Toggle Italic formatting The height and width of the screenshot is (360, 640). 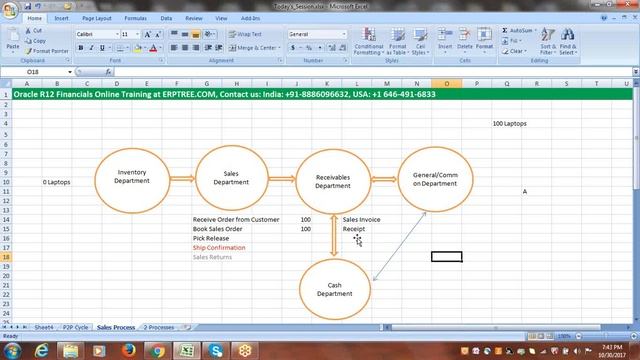pos(91,48)
